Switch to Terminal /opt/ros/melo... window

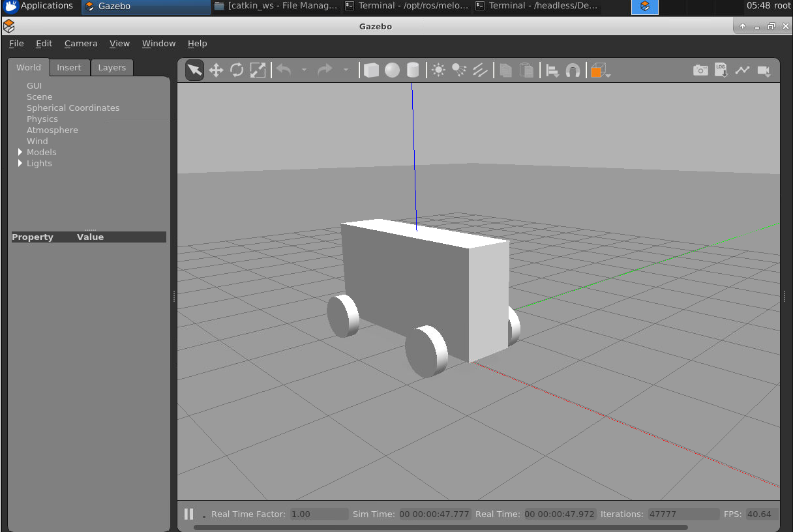tap(407, 6)
